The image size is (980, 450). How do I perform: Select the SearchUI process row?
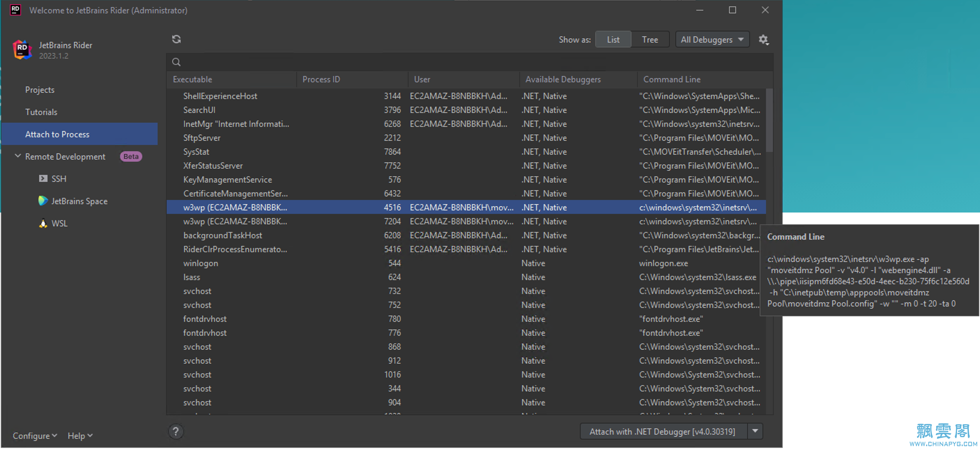(x=466, y=110)
